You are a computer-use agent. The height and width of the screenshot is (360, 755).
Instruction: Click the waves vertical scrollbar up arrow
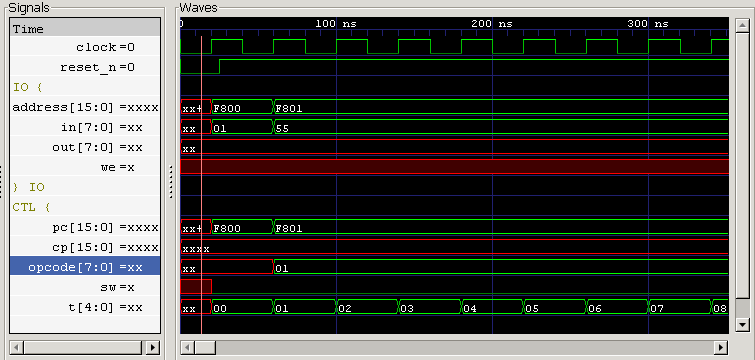(742, 26)
